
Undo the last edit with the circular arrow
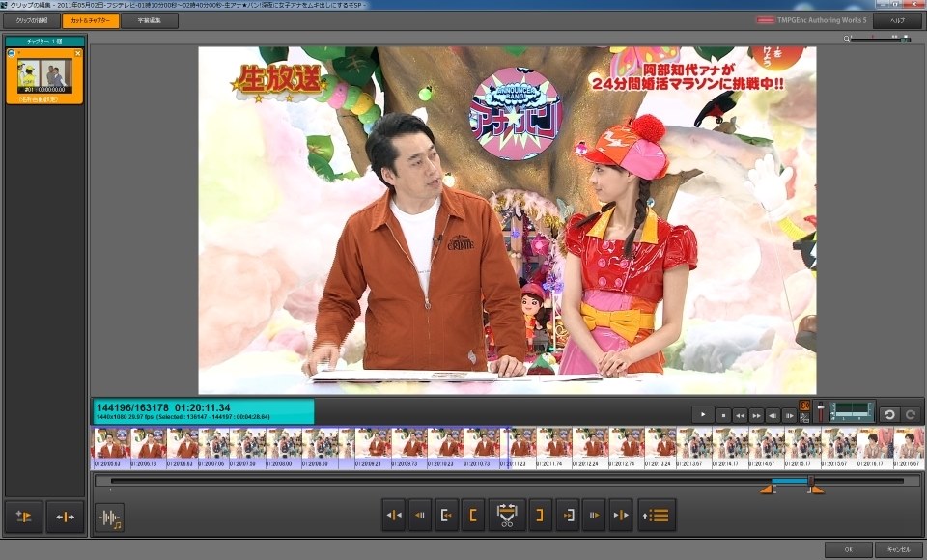pyautogui.click(x=890, y=415)
